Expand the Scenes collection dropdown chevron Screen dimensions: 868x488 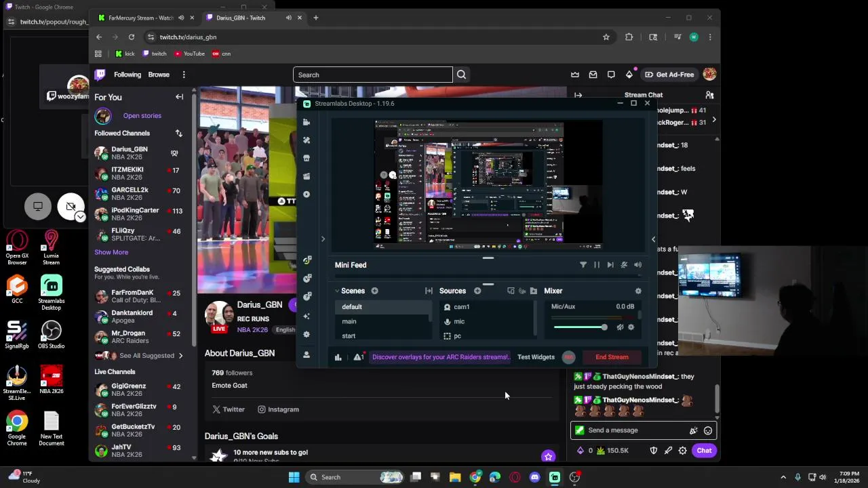(x=337, y=291)
